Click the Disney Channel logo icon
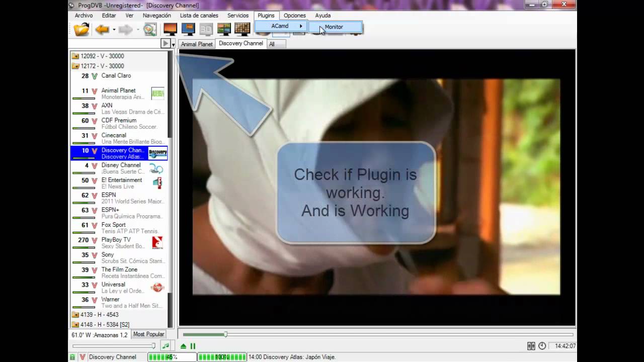 [x=157, y=168]
